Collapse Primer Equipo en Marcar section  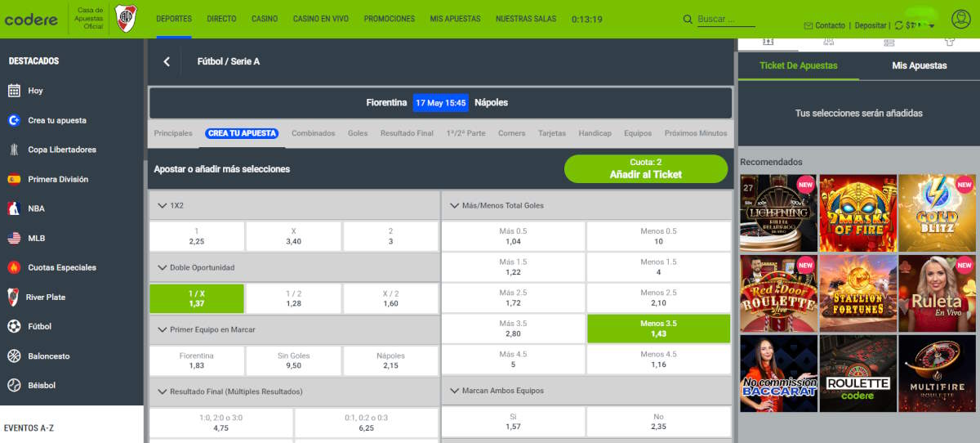point(163,329)
